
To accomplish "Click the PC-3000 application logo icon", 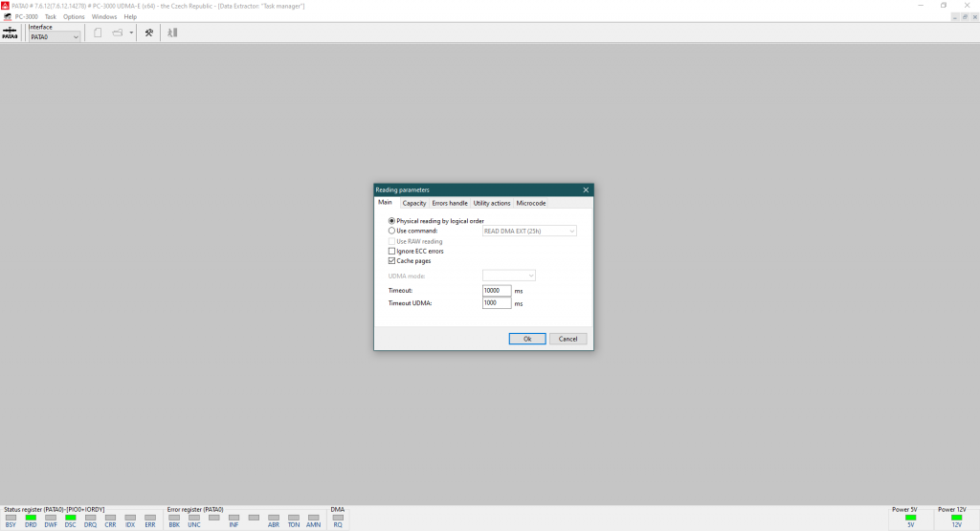I will [8, 16].
